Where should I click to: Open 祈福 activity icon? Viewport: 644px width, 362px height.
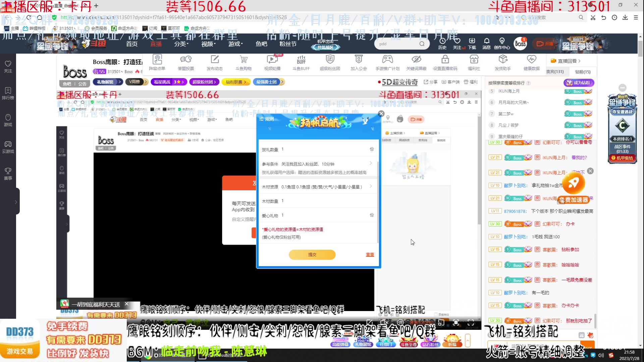tap(452, 341)
